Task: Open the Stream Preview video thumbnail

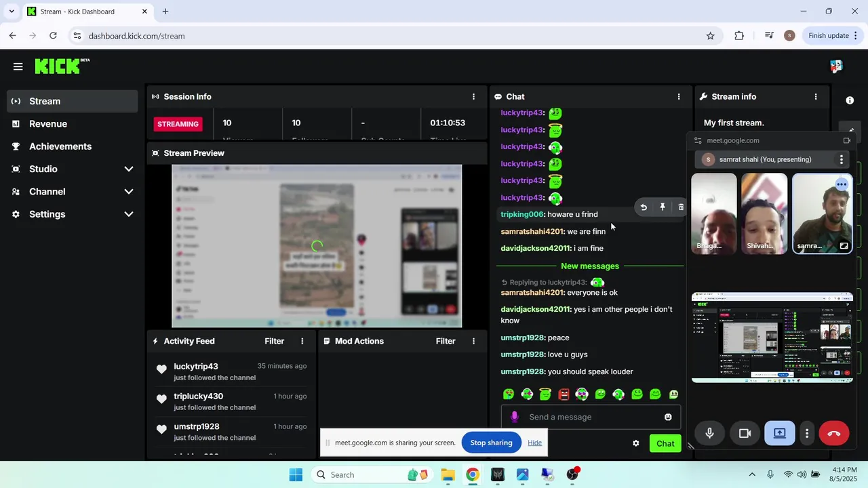Action: point(317,246)
